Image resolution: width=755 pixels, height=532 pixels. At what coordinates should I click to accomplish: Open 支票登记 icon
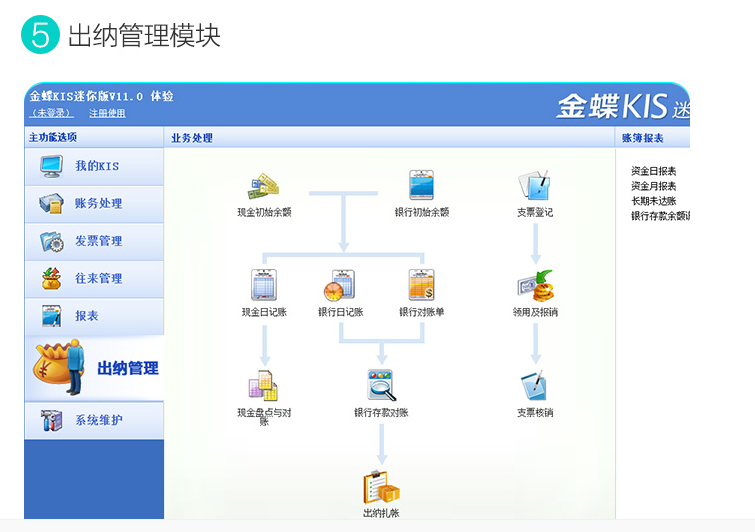[x=534, y=187]
